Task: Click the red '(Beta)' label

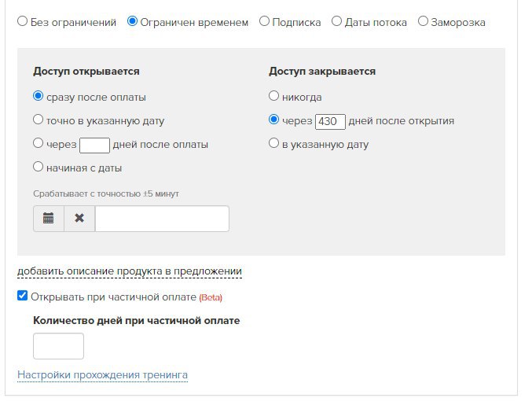Action: [x=211, y=297]
